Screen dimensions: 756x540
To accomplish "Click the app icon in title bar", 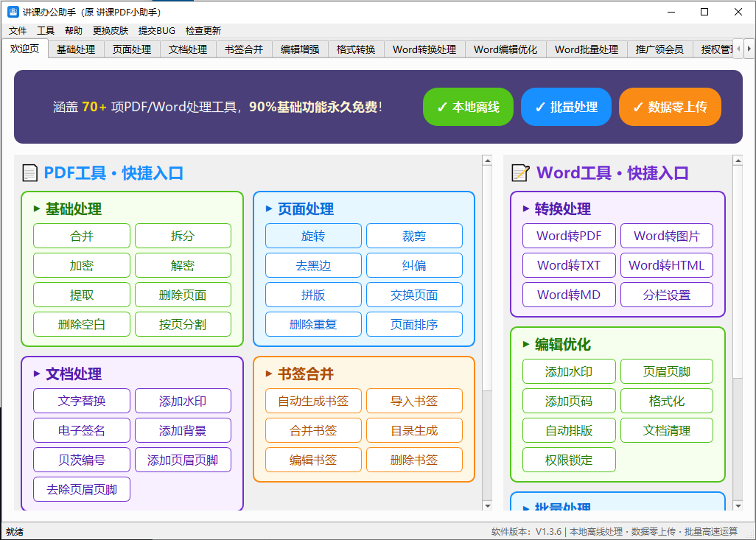I will (13, 12).
